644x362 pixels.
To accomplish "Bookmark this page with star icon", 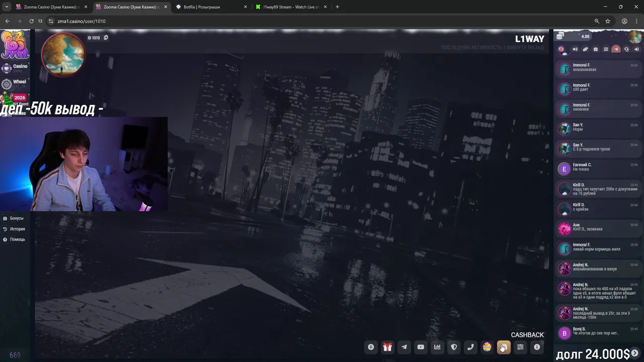I will (x=608, y=21).
